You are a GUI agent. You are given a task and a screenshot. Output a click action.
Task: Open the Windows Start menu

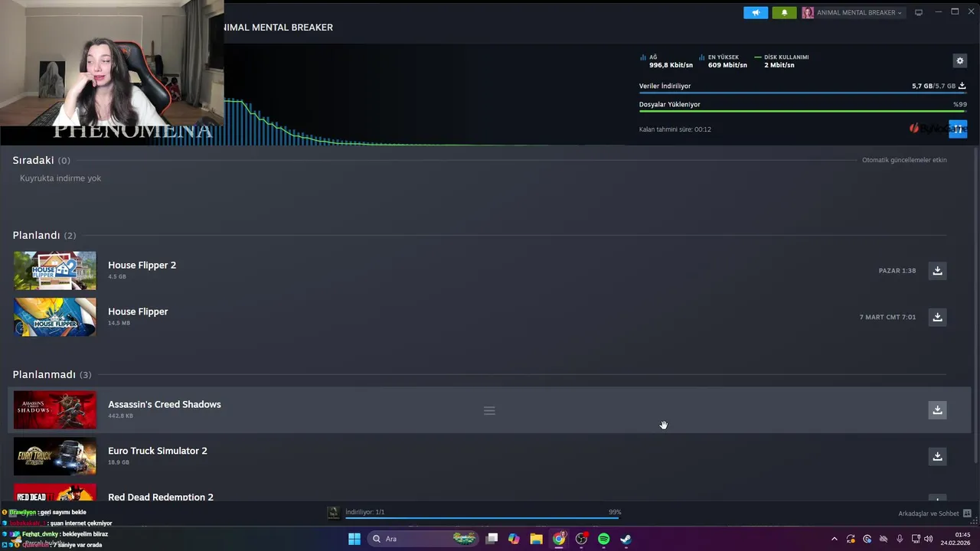[x=354, y=539]
